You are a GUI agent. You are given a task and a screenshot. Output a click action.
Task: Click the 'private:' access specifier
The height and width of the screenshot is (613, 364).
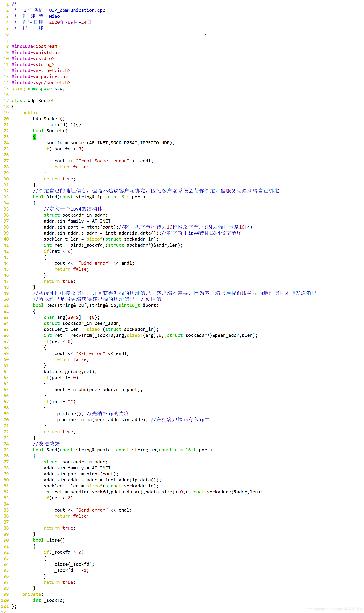[33, 594]
